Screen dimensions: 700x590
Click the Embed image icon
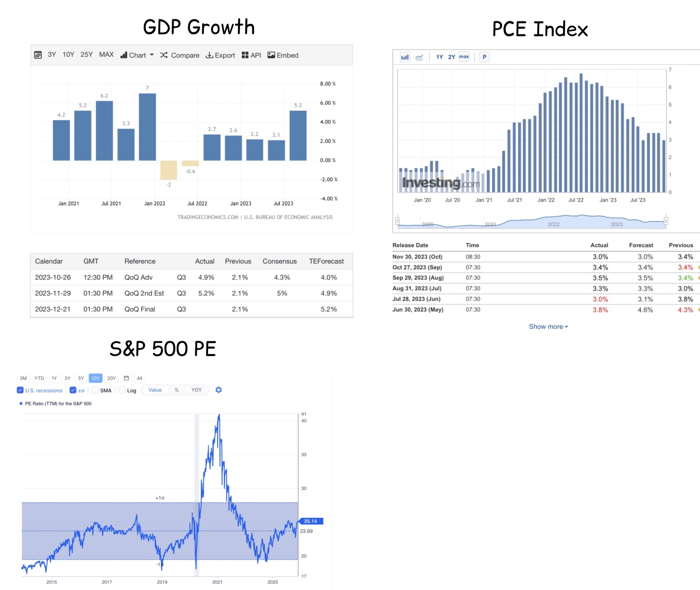[271, 55]
